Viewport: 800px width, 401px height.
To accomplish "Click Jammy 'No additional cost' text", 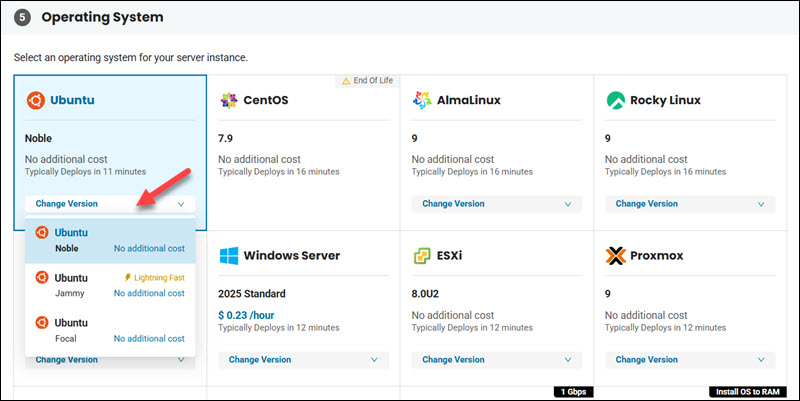I will (149, 293).
